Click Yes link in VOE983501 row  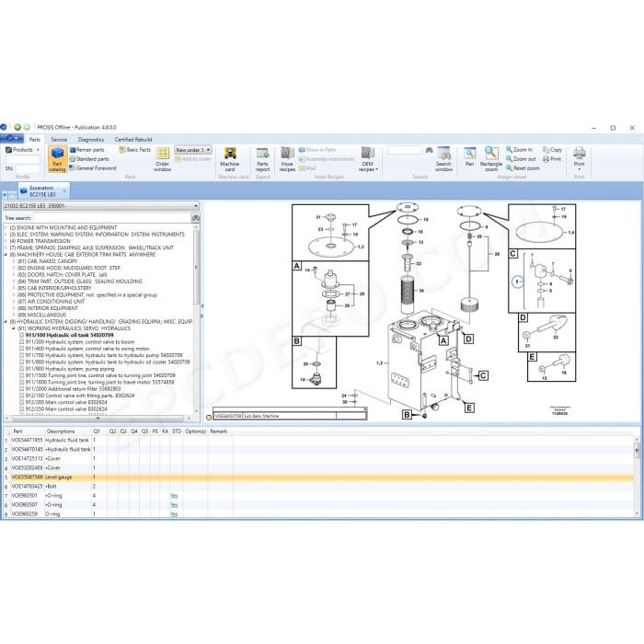point(174,496)
